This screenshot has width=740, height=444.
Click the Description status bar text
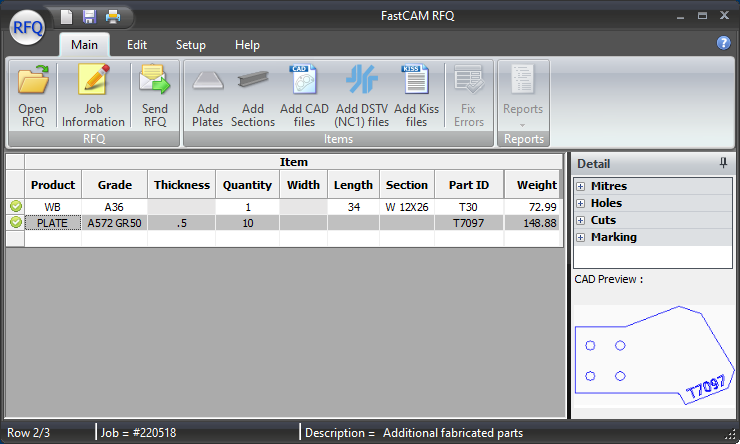(x=414, y=433)
